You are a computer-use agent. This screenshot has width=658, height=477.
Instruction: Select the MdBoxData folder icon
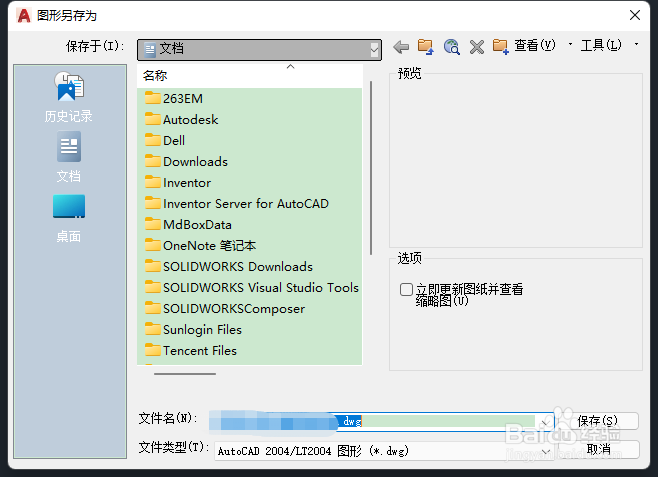tap(153, 224)
